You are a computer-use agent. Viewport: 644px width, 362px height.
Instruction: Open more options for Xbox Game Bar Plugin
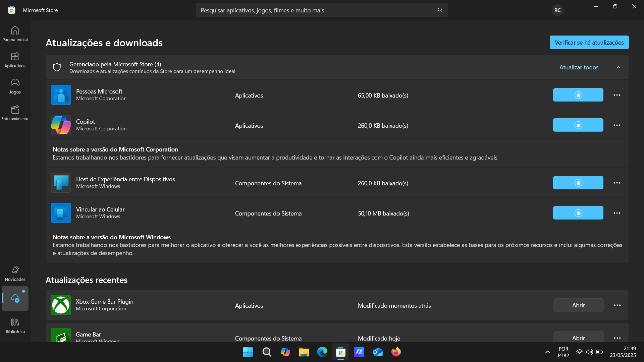point(617,305)
